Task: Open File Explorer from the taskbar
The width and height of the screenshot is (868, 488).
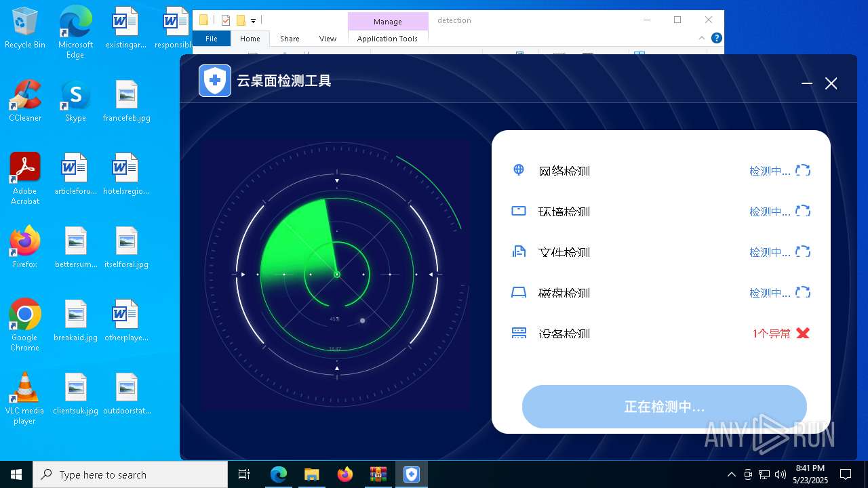Action: coord(311,474)
